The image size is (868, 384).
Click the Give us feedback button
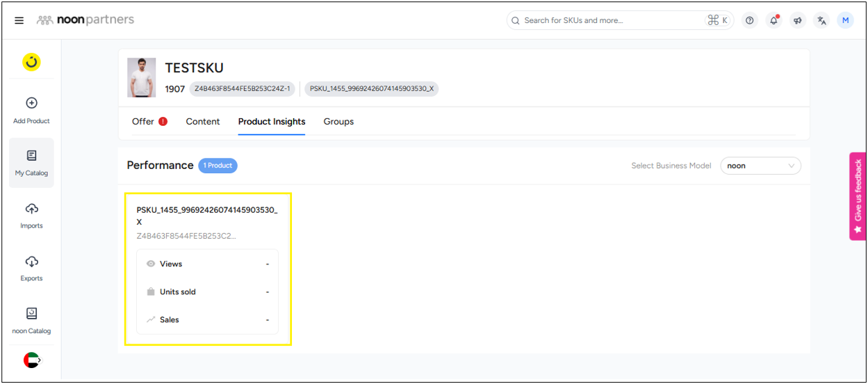point(858,196)
